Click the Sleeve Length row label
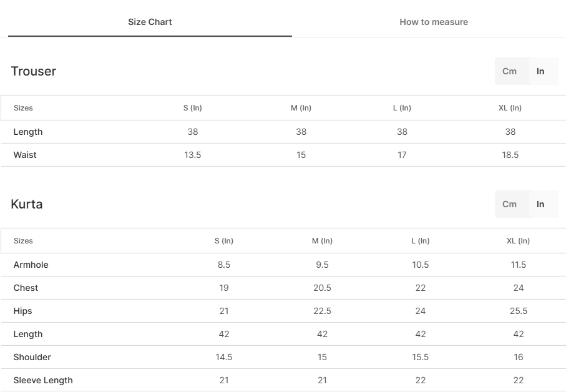Viewport: 566px width, 392px height. tap(43, 380)
